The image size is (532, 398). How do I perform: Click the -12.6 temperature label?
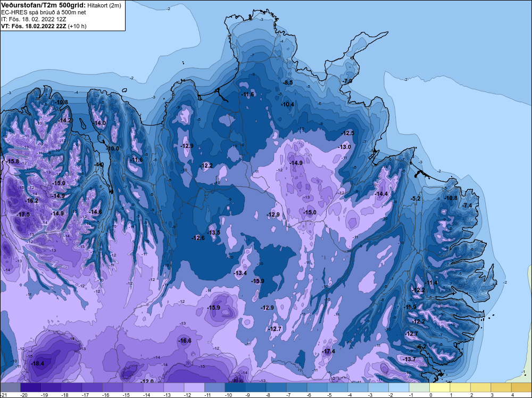198,238
